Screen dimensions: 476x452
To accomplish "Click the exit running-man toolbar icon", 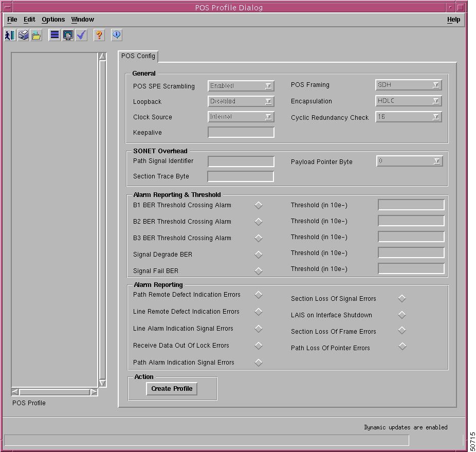I will pos(10,35).
